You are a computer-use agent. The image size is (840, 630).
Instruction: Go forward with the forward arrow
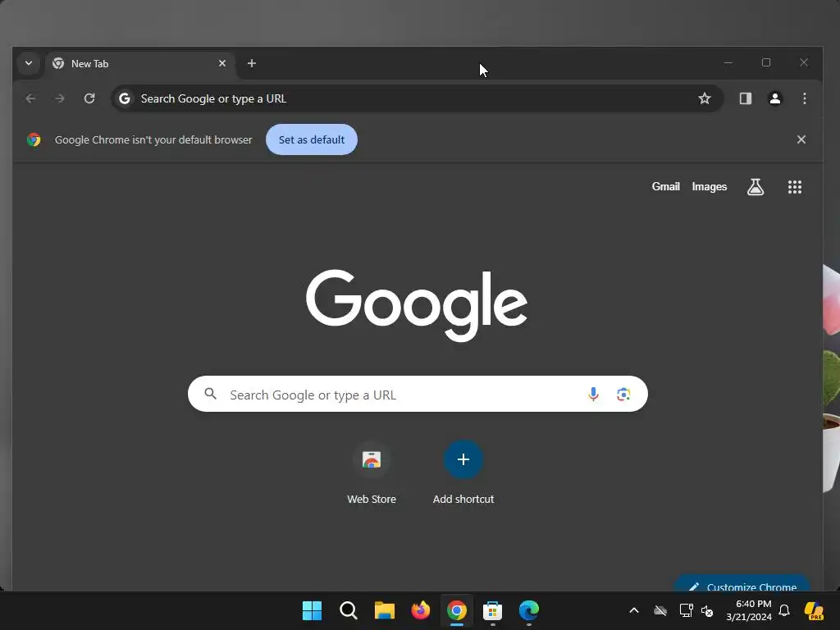[x=60, y=98]
